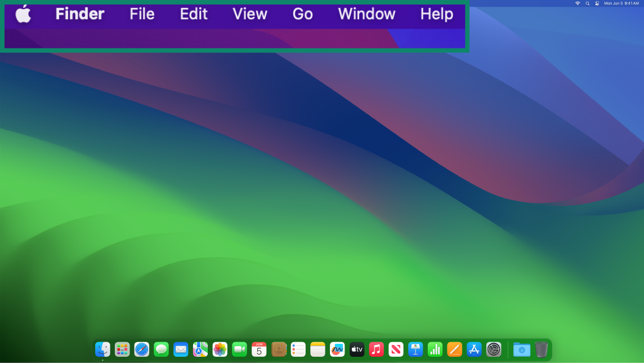Open the Apple menu
Image resolution: width=644 pixels, height=363 pixels.
pos(24,14)
